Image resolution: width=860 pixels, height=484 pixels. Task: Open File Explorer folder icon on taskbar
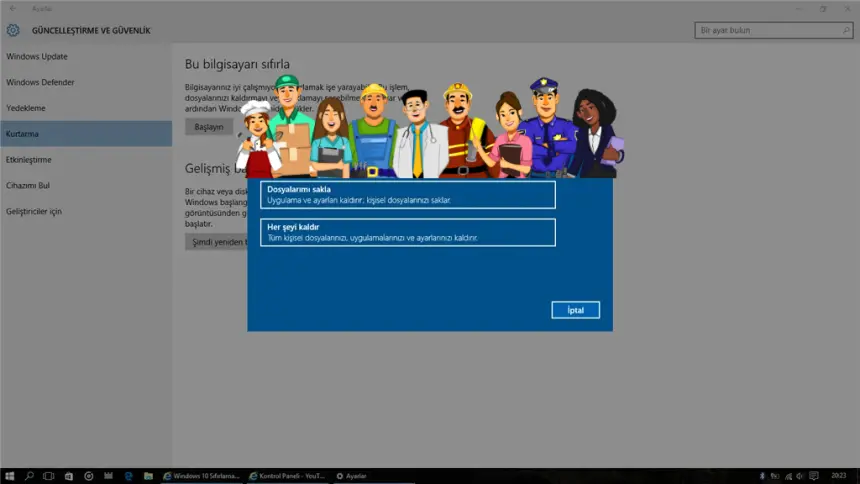[x=148, y=476]
